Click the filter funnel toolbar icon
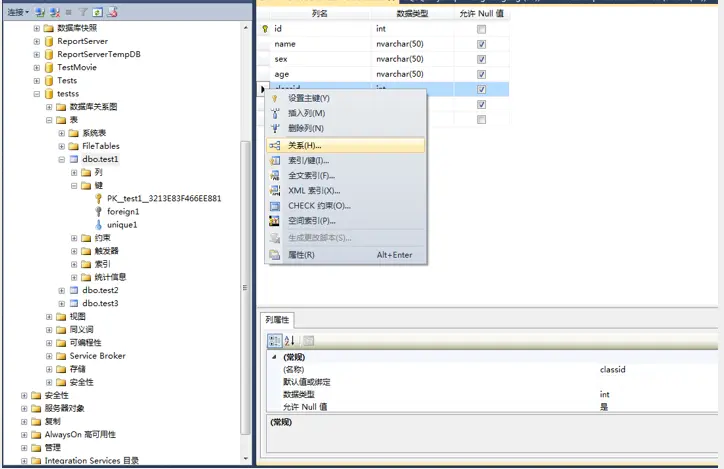This screenshot has height=469, width=724. tap(83, 12)
